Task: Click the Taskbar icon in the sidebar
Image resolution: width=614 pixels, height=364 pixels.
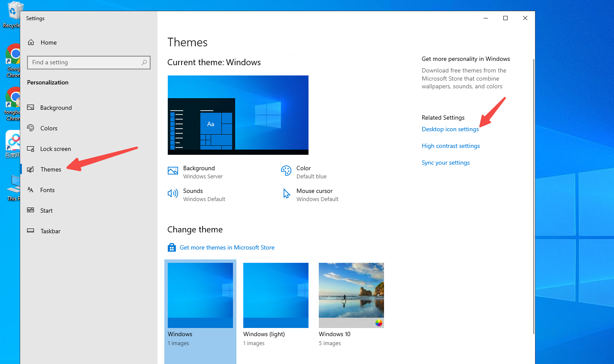Action: (x=30, y=231)
